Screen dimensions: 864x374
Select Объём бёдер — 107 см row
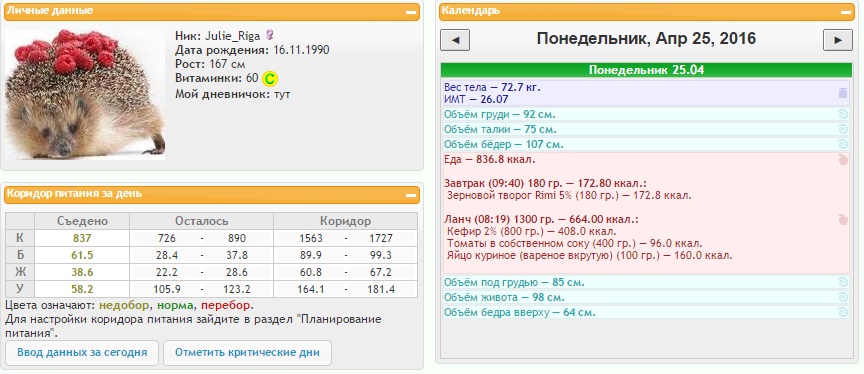[x=646, y=144]
